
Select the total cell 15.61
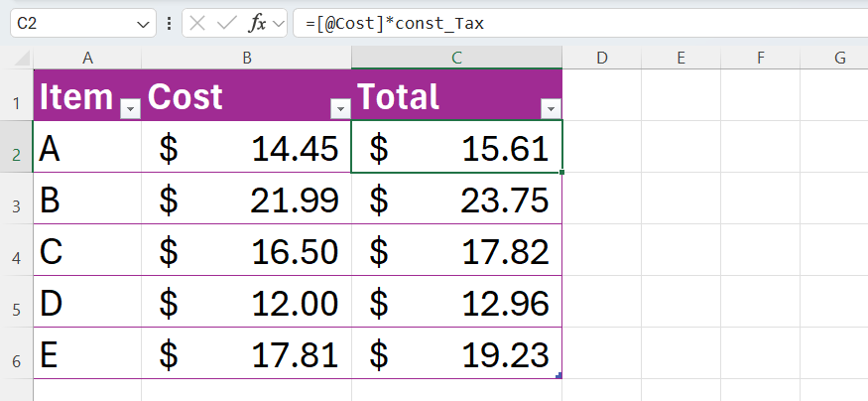click(456, 147)
